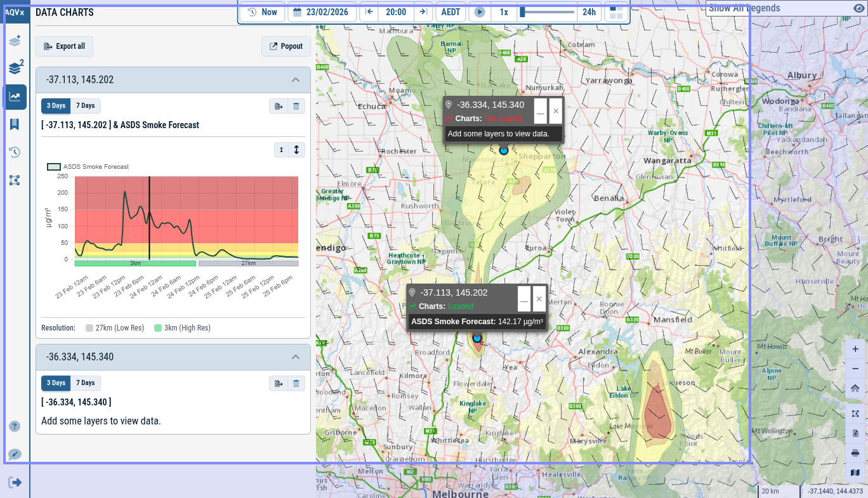
Task: Click the time range slider track
Action: [x=547, y=12]
